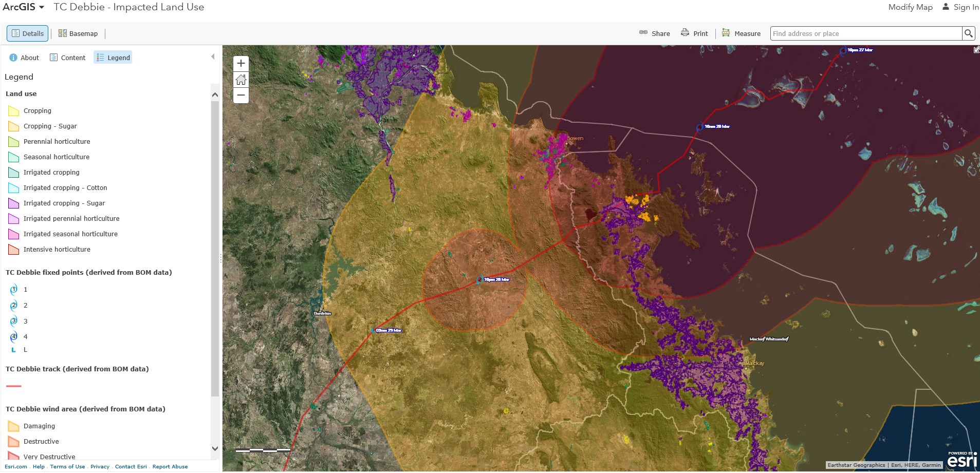Select the Legend tab
980x473 pixels.
tap(113, 58)
